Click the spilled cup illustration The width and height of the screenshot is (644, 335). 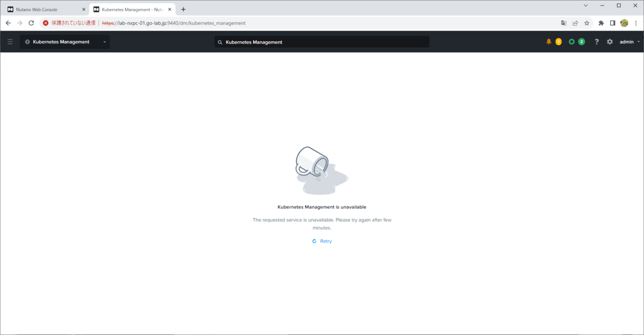[321, 170]
